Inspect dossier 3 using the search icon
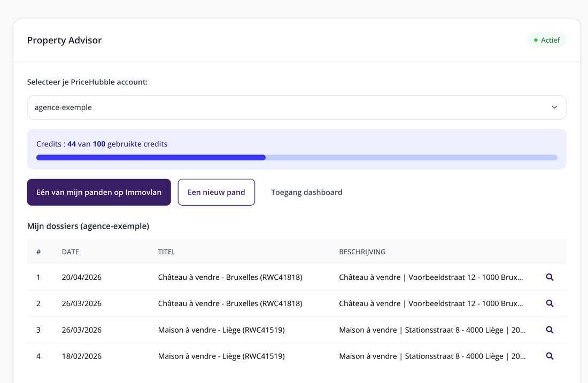This screenshot has width=588, height=383. point(550,330)
